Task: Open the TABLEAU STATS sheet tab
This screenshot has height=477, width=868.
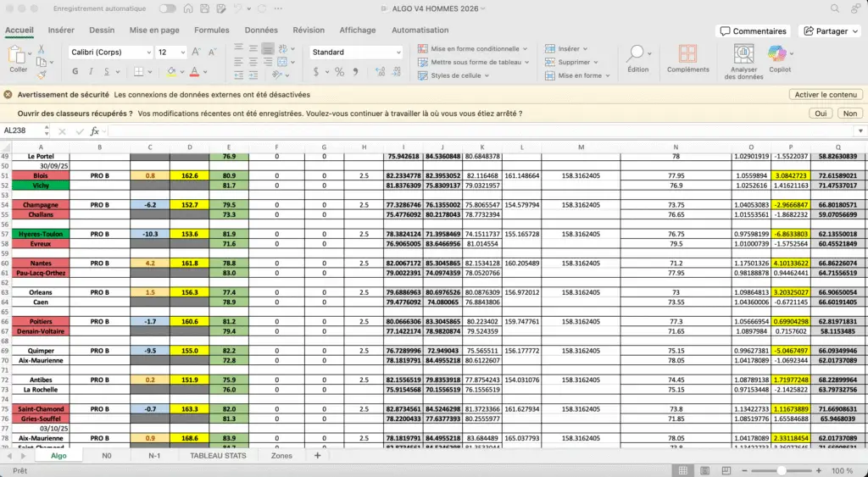Action: coord(218,456)
